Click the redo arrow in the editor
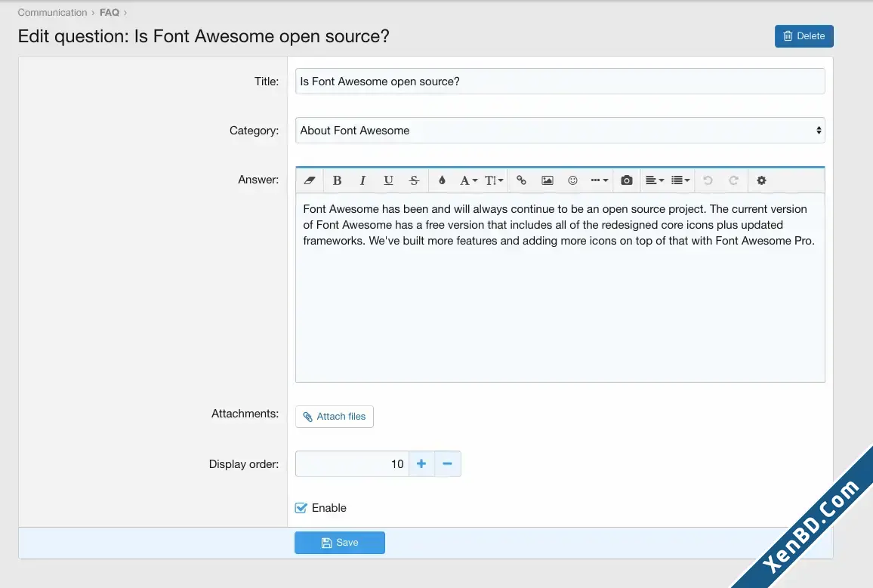The height and width of the screenshot is (588, 873). point(733,180)
